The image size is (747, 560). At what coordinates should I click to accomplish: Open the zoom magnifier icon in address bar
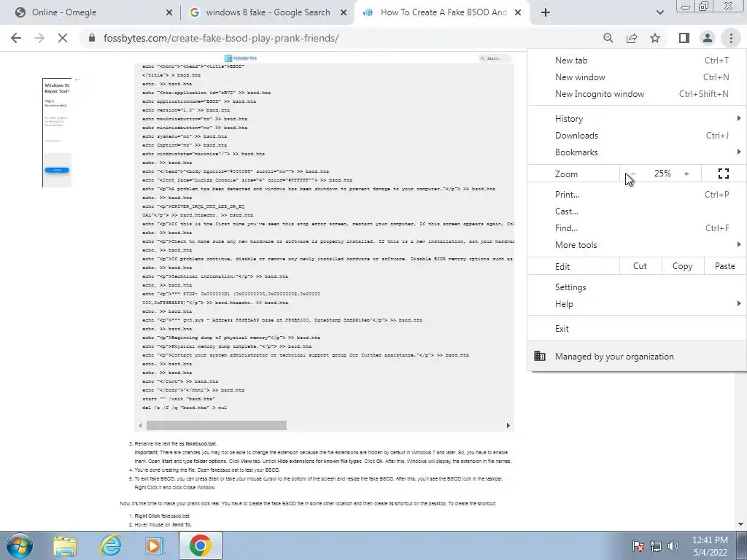coord(608,38)
